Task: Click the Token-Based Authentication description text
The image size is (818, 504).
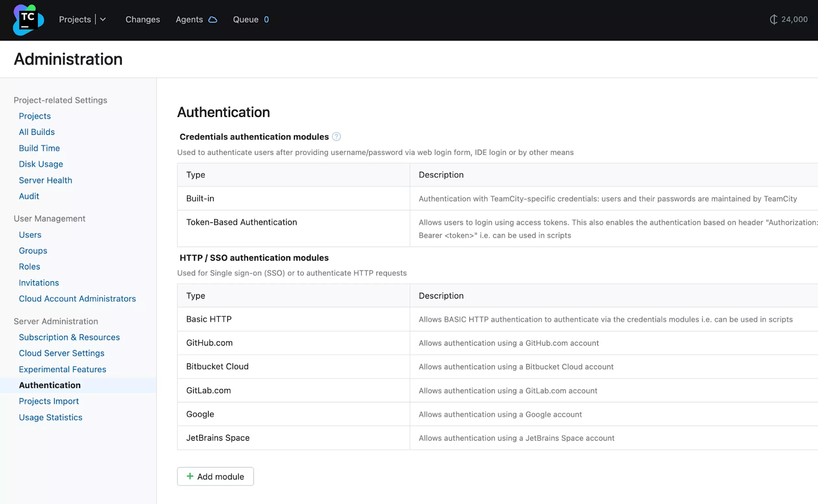Action: 618,229
